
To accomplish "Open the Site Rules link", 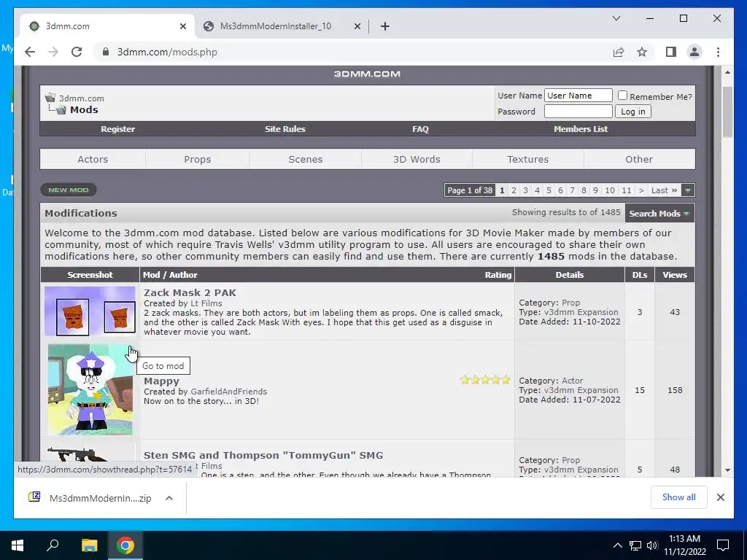I will (285, 129).
